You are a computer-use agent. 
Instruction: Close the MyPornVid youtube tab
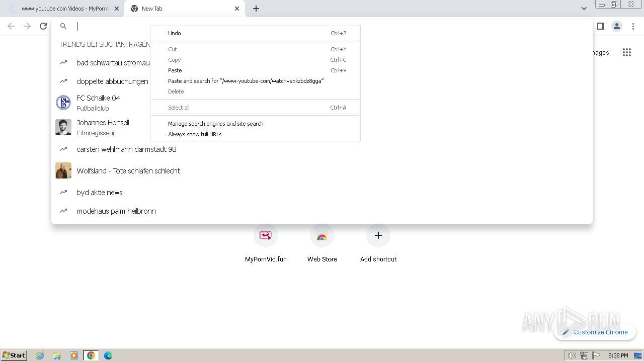[117, 9]
